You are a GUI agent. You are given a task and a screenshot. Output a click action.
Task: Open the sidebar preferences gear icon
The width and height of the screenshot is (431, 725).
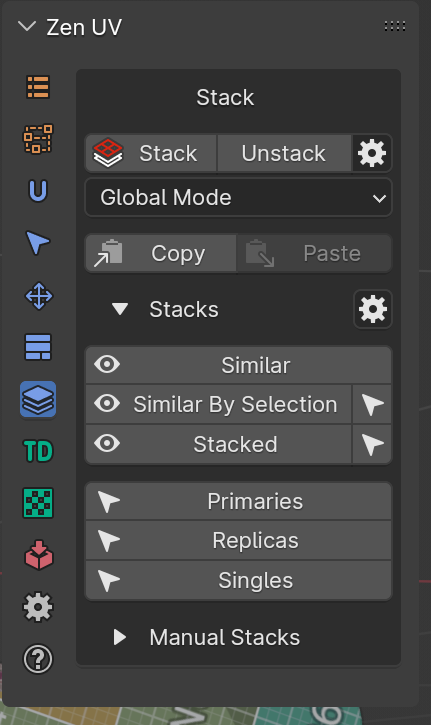pos(38,607)
